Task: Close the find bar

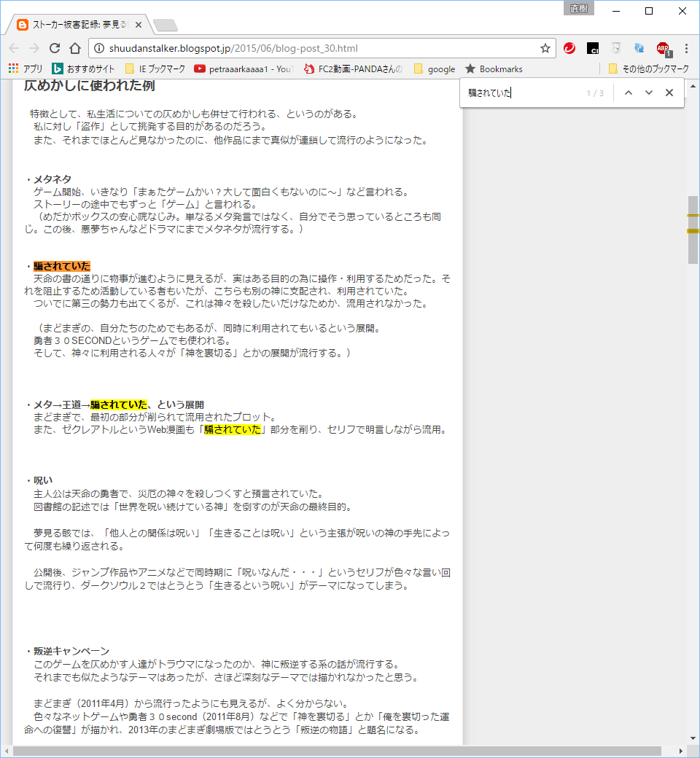Action: (x=669, y=93)
